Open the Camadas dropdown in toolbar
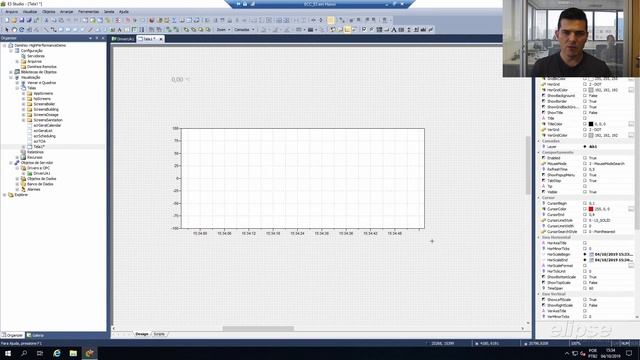Viewport: 640px width, 360px height. tap(244, 30)
